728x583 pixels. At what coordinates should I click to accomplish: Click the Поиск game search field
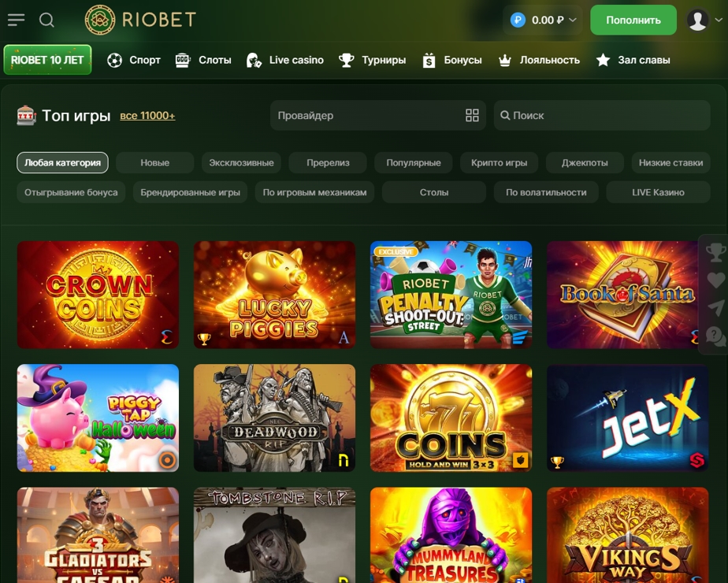pyautogui.click(x=602, y=116)
